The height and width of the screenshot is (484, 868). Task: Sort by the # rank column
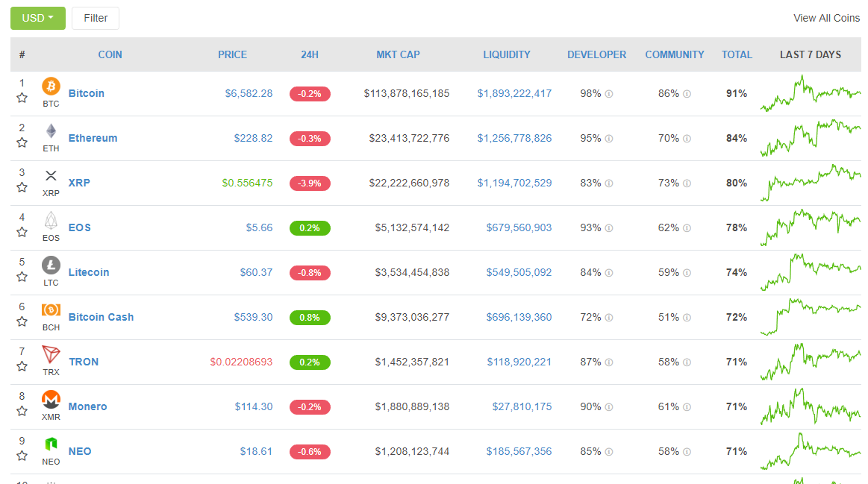point(22,54)
